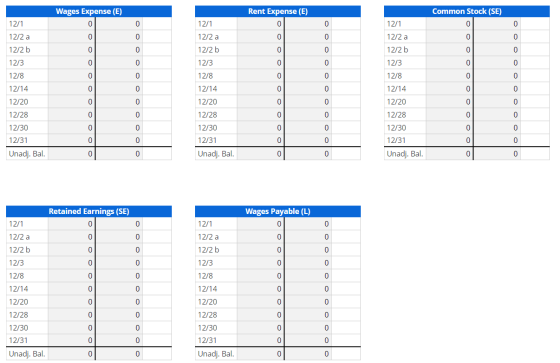Image resolution: width=560 pixels, height=363 pixels.
Task: Click Common Stock 12/1 credit field
Action: [x=497, y=24]
